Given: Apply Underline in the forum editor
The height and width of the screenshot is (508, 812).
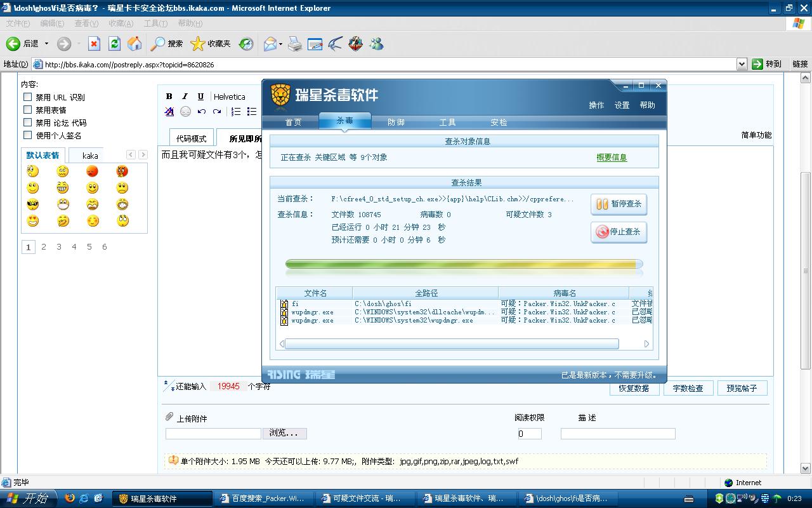Looking at the screenshot, I should (x=201, y=97).
